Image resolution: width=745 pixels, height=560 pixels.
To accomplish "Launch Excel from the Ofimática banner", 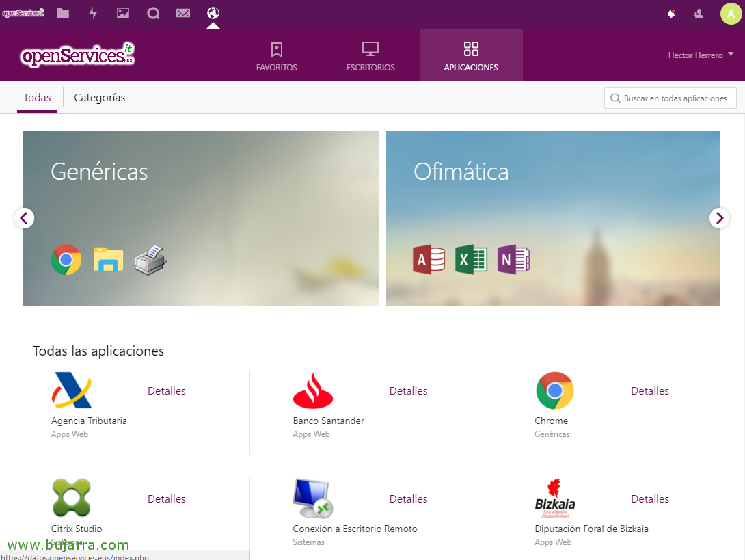I will 471,260.
